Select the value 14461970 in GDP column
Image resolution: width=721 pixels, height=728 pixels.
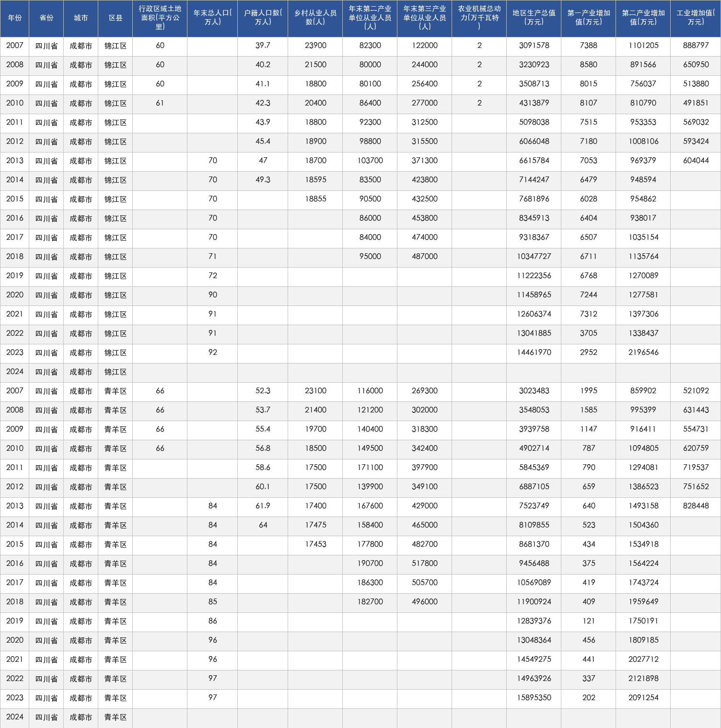point(534,352)
